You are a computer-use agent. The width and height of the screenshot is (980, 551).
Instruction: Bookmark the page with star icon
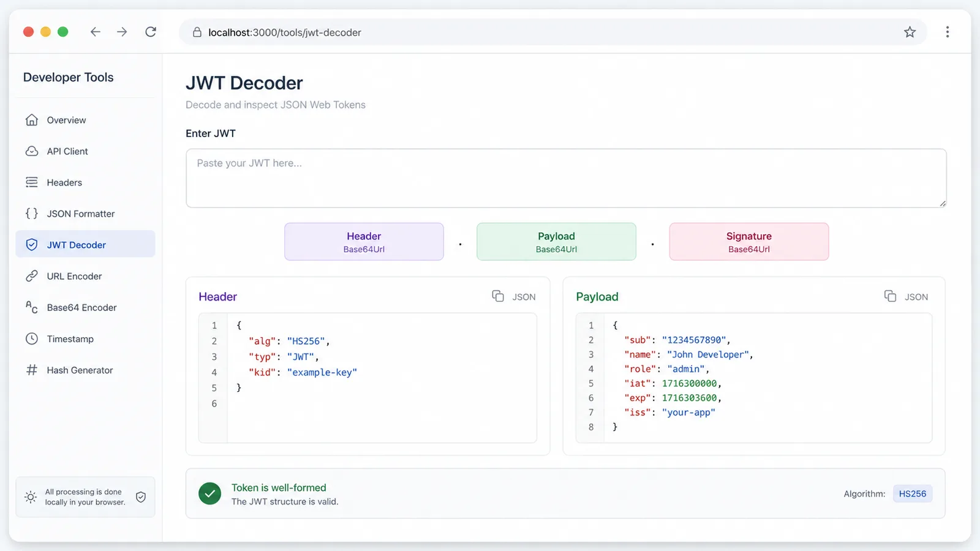pyautogui.click(x=910, y=32)
